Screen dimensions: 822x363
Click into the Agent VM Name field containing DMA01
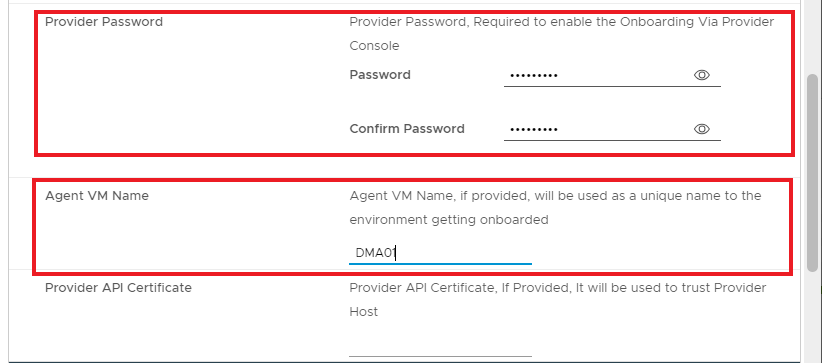coord(440,253)
